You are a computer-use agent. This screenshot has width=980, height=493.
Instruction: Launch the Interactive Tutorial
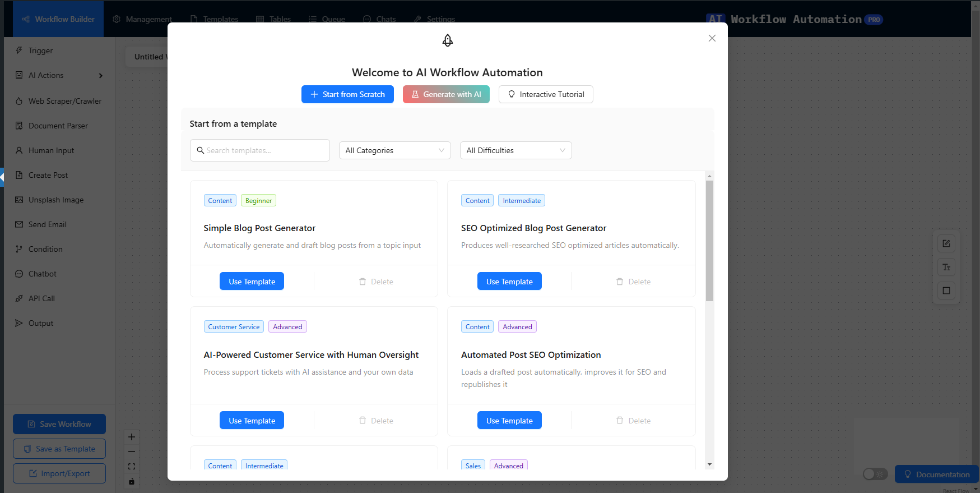pos(546,94)
